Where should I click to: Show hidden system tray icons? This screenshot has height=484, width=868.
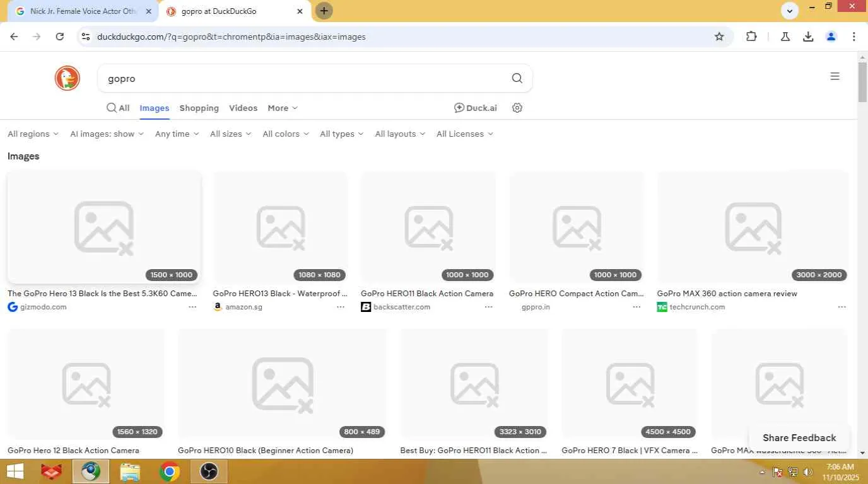click(x=762, y=472)
